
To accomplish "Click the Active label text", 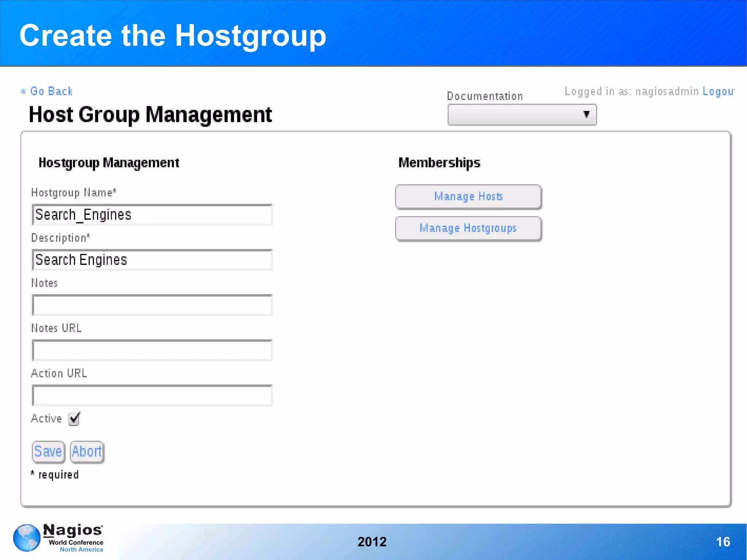I will (46, 418).
